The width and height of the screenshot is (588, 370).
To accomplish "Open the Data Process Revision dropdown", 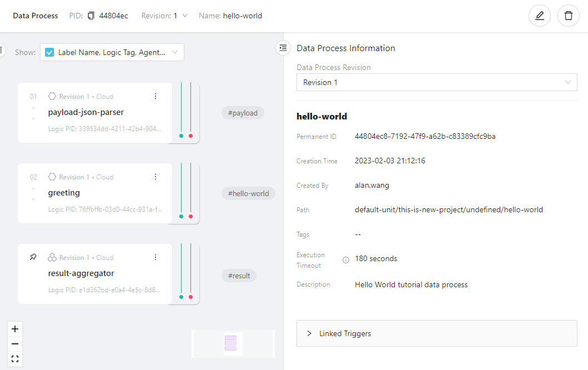I will pyautogui.click(x=436, y=82).
